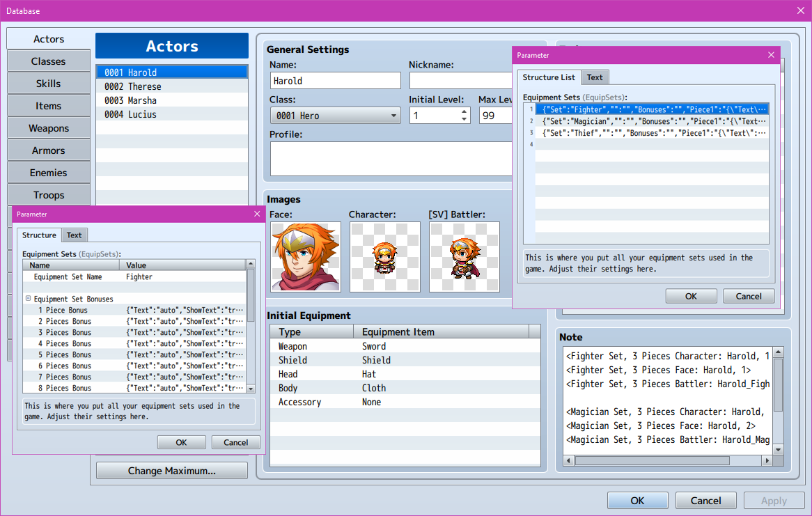Screen dimensions: 812x516
Task: Select the Thief set entry row
Action: pos(651,133)
